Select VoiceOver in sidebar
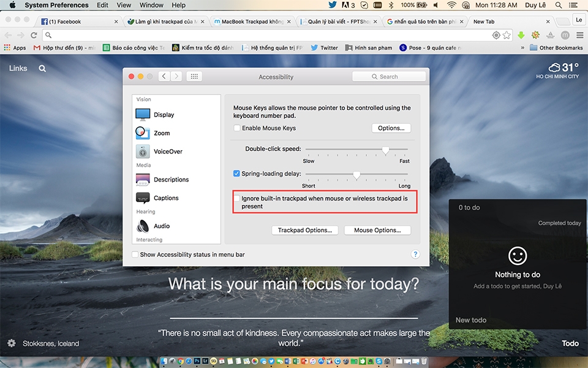The height and width of the screenshot is (368, 588). coord(176,151)
